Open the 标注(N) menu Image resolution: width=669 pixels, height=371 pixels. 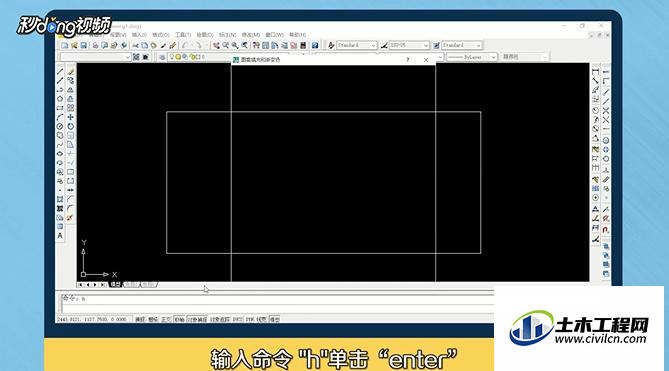click(227, 35)
